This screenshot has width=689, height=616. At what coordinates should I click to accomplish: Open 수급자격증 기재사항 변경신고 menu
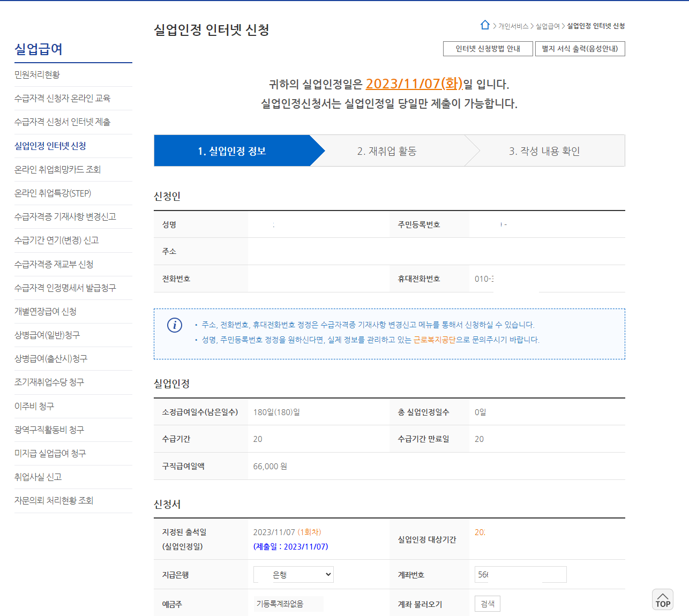pos(65,216)
